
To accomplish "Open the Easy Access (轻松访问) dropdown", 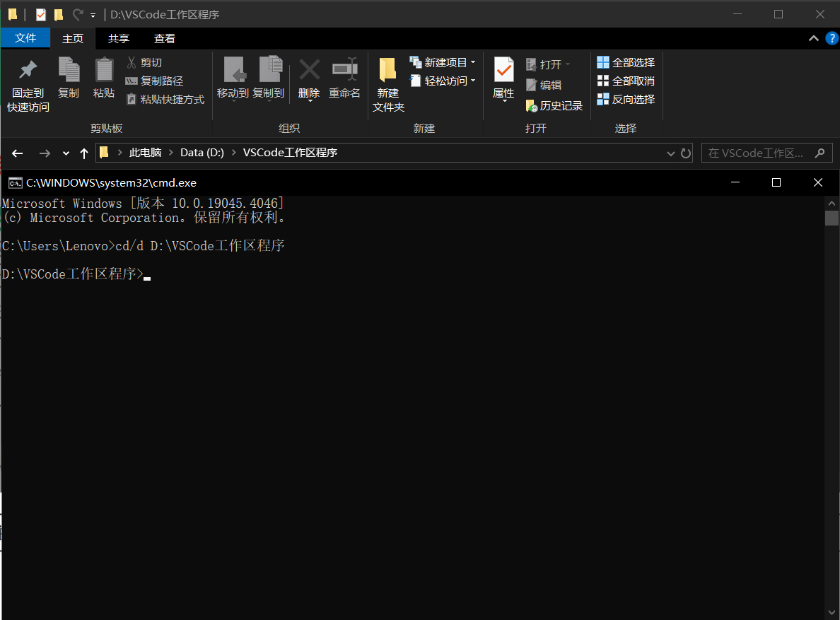I will [443, 81].
